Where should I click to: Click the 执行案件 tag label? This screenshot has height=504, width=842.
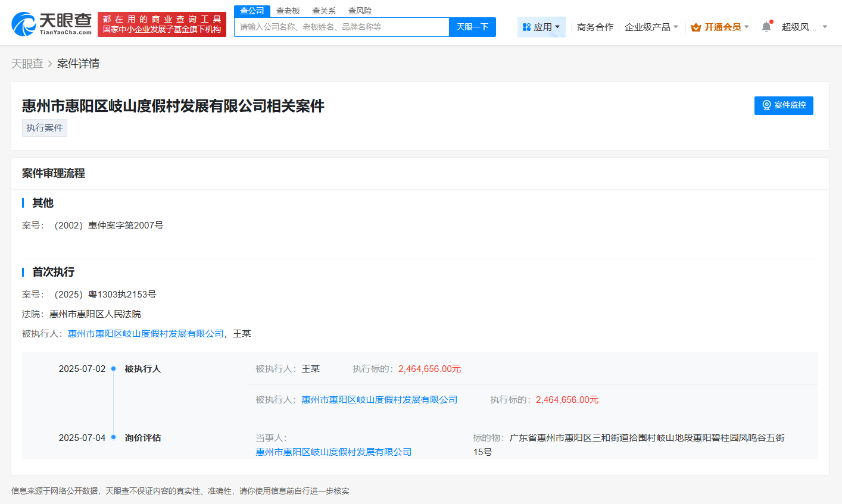coord(44,127)
